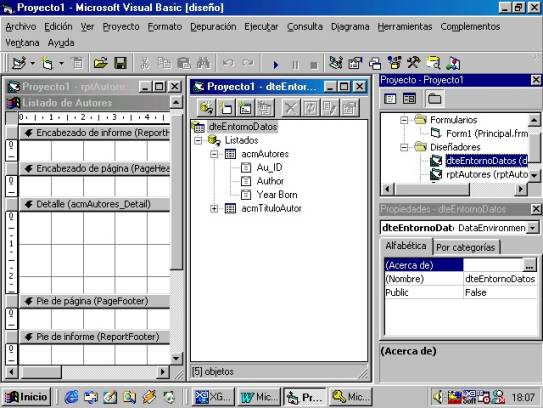Click the Refresh icon in designer toolbar
The width and height of the screenshot is (543, 408).
[x=310, y=108]
